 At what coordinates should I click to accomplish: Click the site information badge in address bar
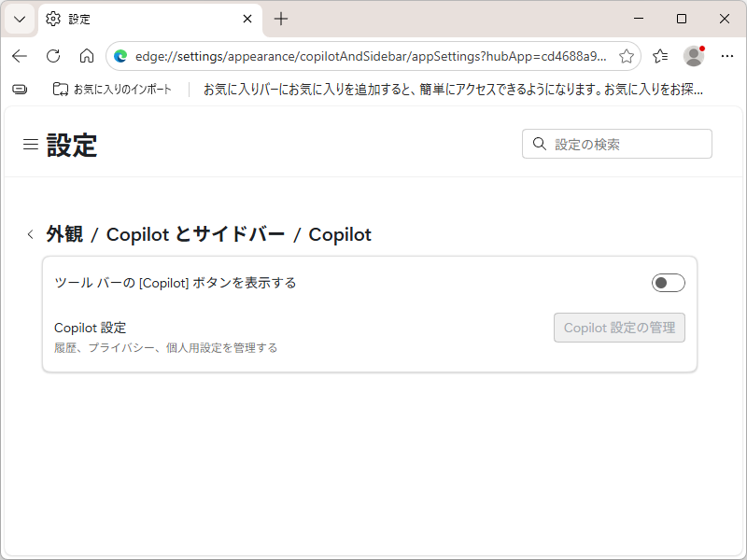120,56
